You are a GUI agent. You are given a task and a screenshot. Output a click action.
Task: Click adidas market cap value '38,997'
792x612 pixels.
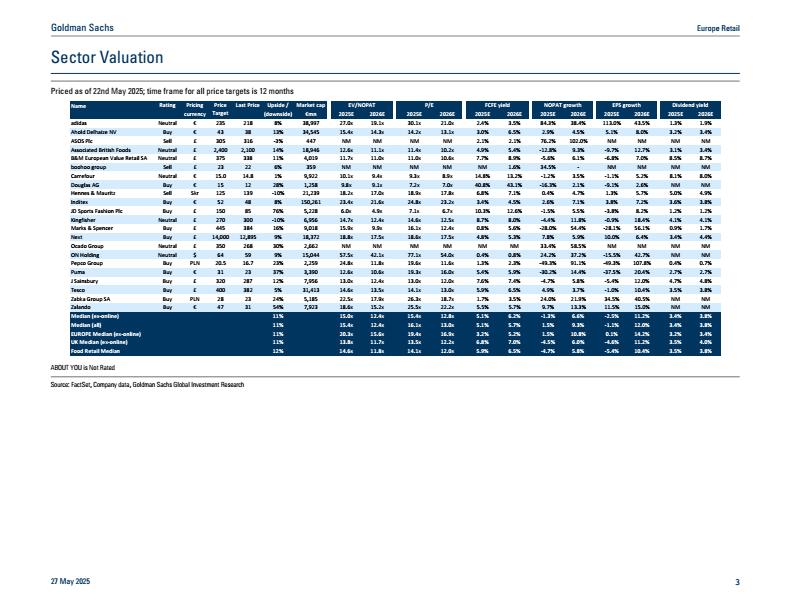pyautogui.click(x=311, y=123)
